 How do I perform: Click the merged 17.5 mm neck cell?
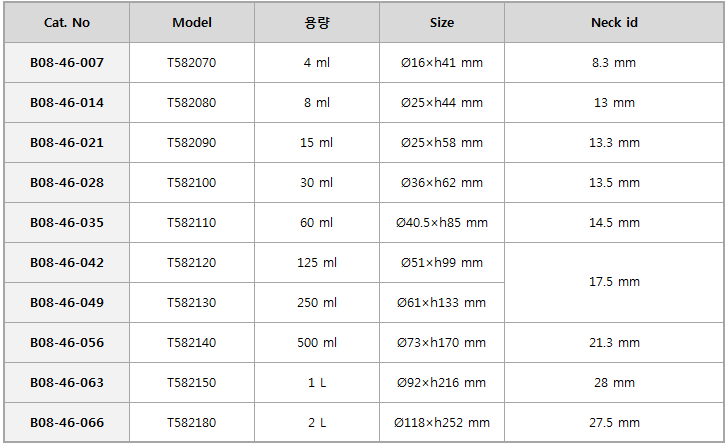click(x=614, y=282)
